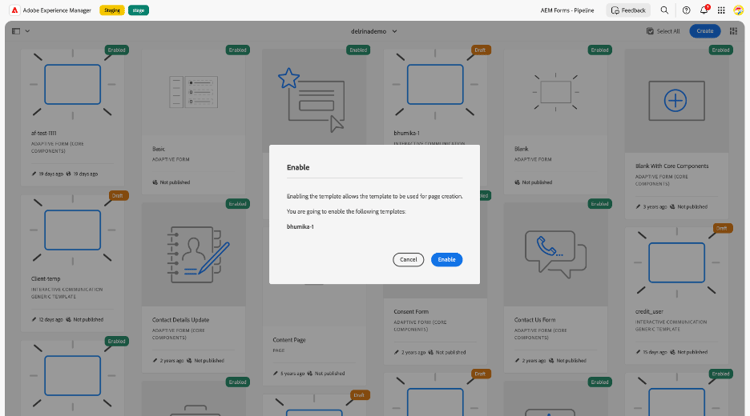The height and width of the screenshot is (416, 750).
Task: Open the help question mark icon
Action: 686,10
